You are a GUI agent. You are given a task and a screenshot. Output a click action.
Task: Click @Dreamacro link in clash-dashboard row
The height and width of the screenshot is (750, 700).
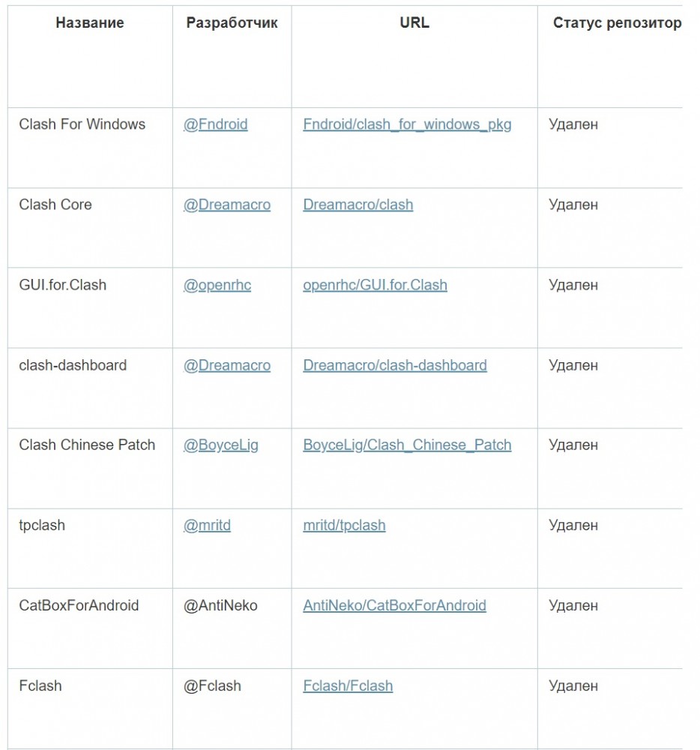[x=226, y=365]
